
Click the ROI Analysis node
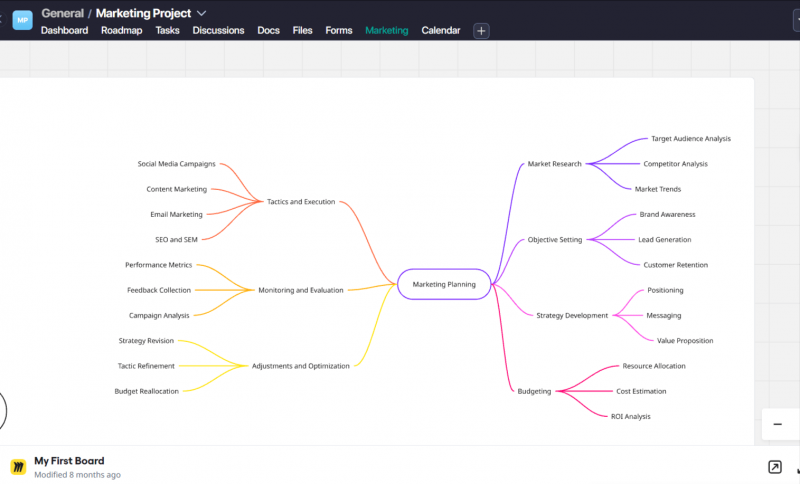[631, 417]
